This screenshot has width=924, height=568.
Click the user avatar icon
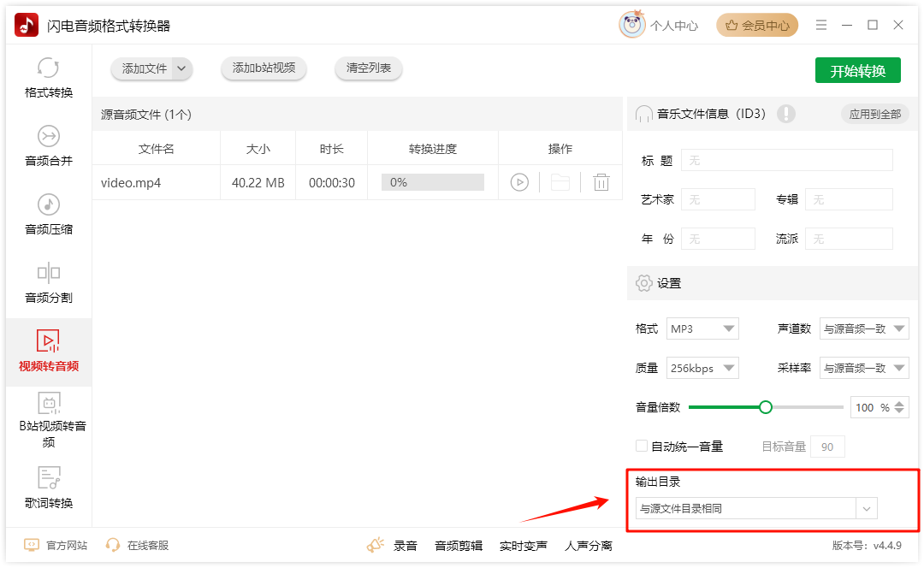point(631,25)
